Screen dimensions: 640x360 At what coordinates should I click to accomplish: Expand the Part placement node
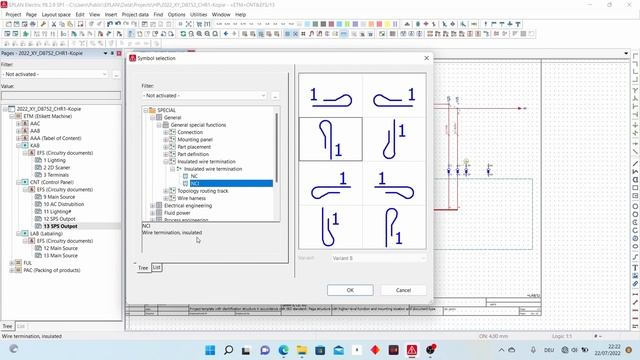(x=166, y=147)
